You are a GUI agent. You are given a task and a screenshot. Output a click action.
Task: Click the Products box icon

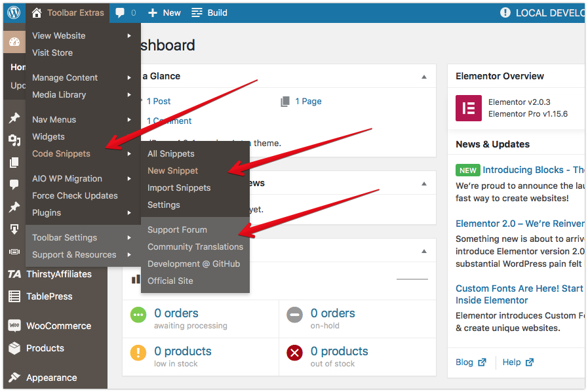point(14,348)
